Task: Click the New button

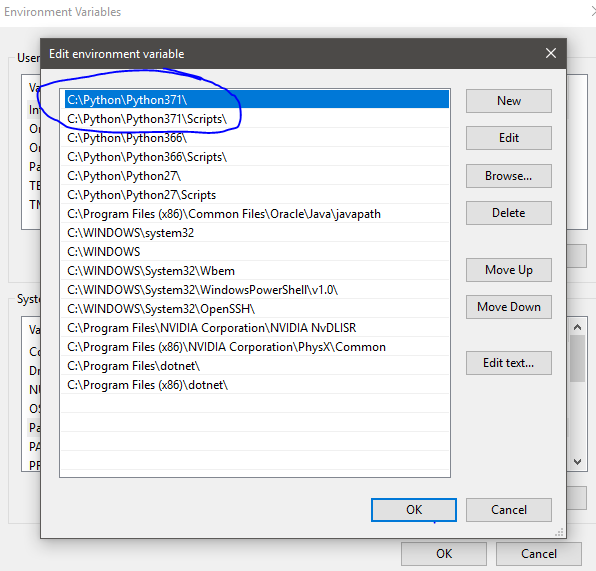Action: (x=509, y=101)
